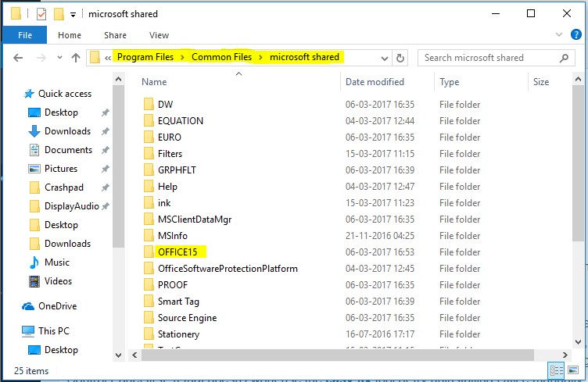Switch to the Share ribbon tab
This screenshot has width=588, height=382.
pos(115,35)
